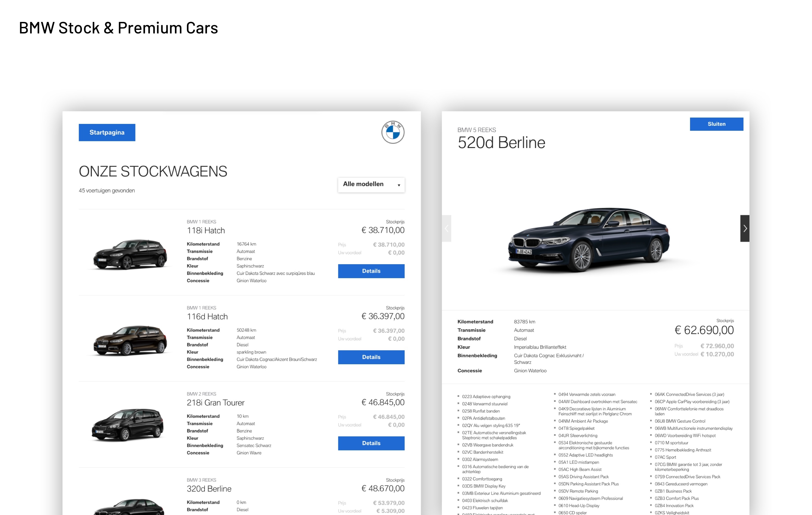Click the '45 voertuigen gevonden' text

[x=107, y=190]
